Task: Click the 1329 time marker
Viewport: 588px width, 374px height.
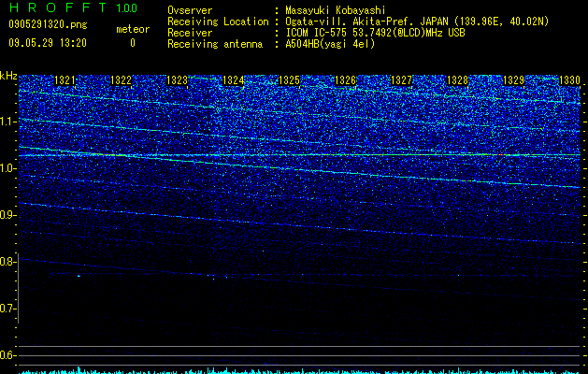Action: coord(513,80)
